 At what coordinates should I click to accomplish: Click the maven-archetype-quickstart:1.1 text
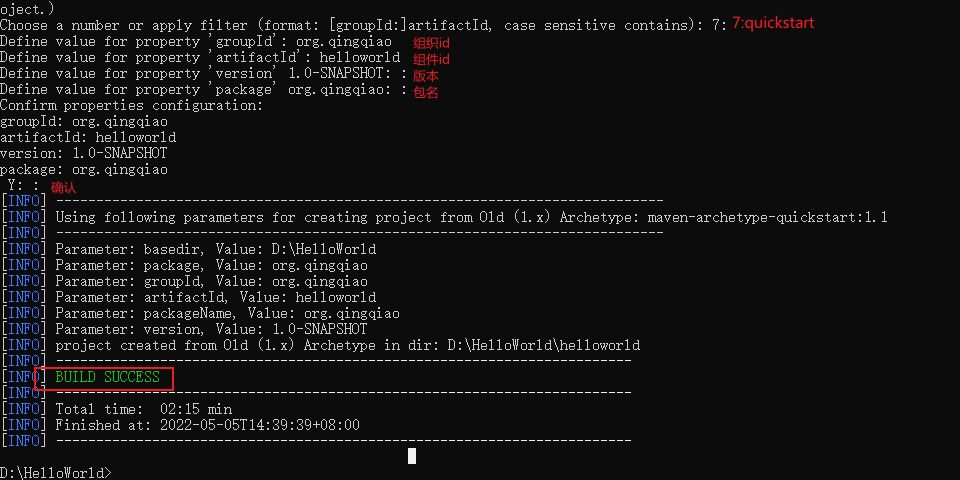tap(768, 217)
